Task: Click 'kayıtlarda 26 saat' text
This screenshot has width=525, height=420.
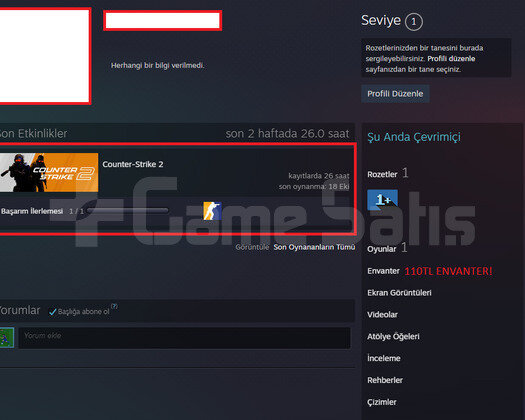Action: [319, 176]
